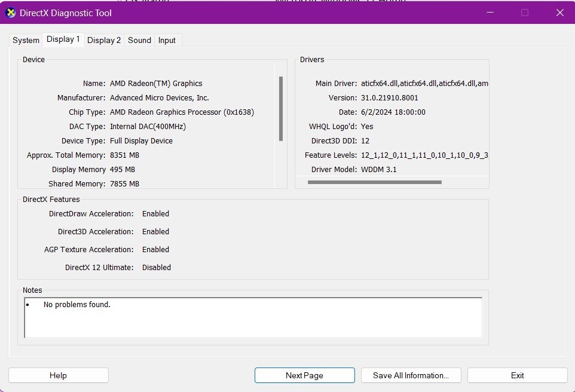The height and width of the screenshot is (392, 575).
Task: Click the 'Drivers' group label
Action: coord(312,60)
